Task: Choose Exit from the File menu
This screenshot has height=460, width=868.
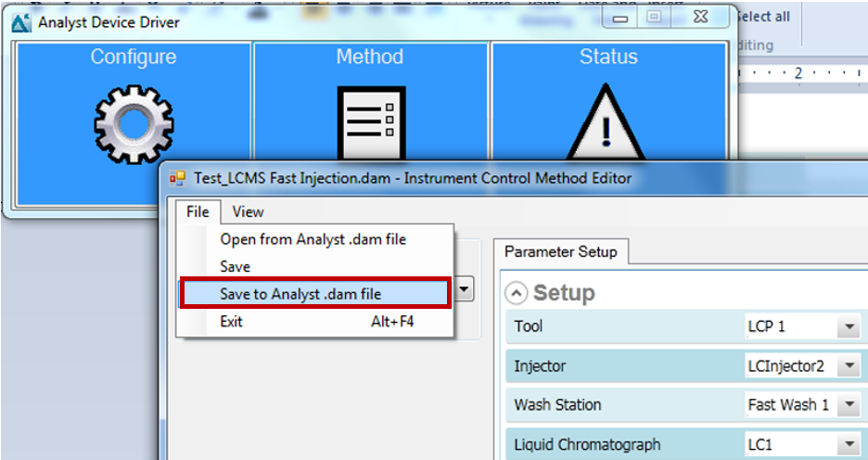Action: [x=231, y=321]
